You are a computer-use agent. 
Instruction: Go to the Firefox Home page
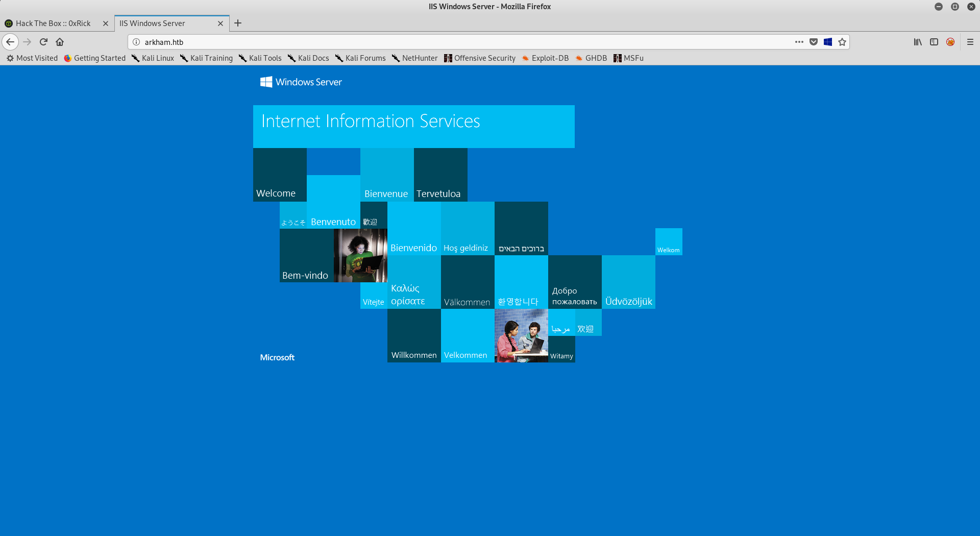[x=60, y=42]
